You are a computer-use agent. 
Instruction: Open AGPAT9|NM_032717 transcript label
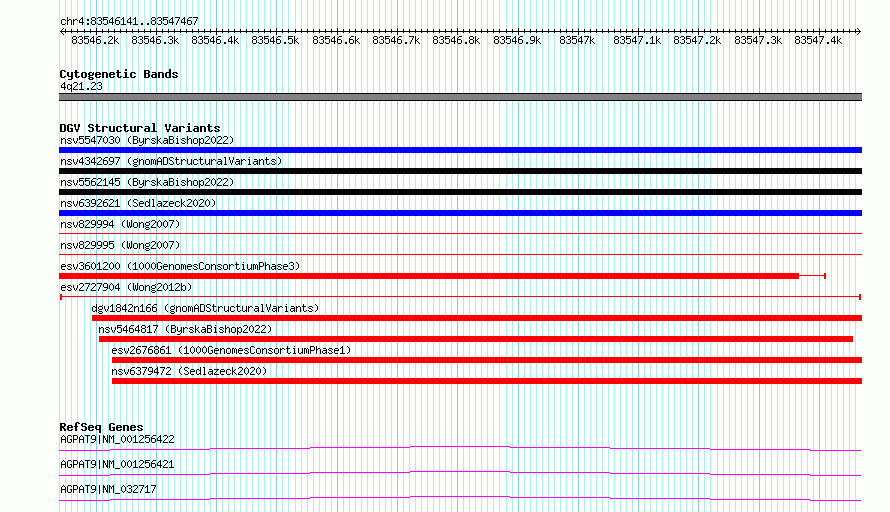[x=108, y=489]
